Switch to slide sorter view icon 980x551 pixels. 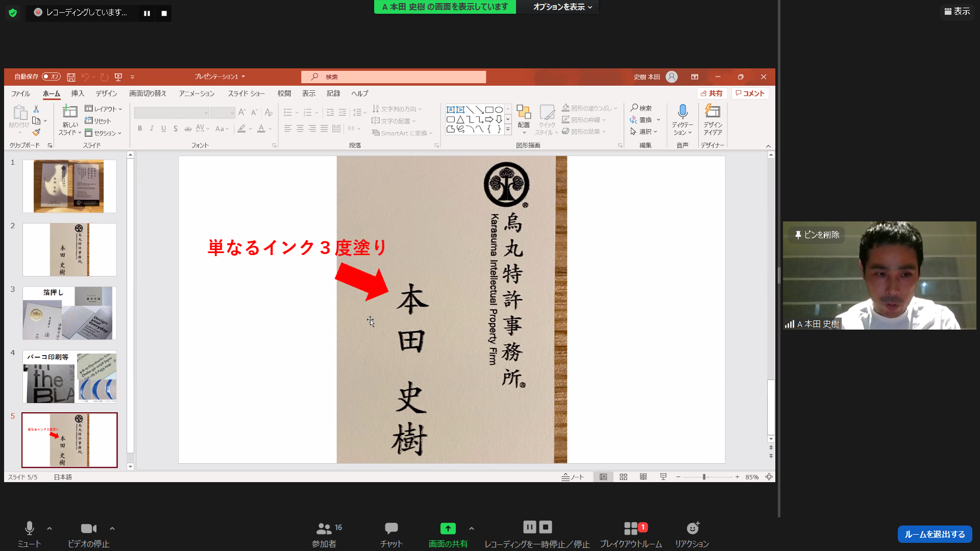tap(623, 477)
